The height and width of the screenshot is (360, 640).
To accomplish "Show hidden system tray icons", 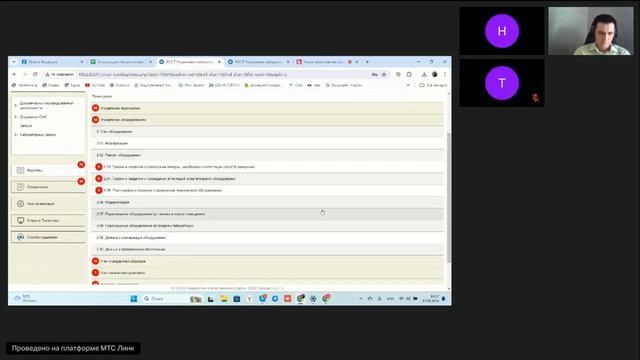I will click(x=360, y=299).
